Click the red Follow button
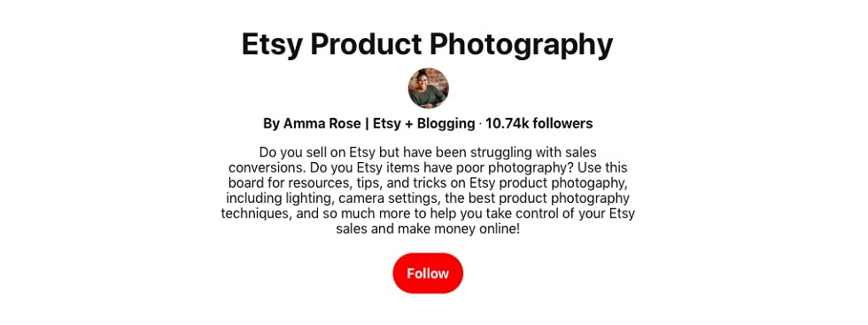The height and width of the screenshot is (325, 868). tap(428, 273)
